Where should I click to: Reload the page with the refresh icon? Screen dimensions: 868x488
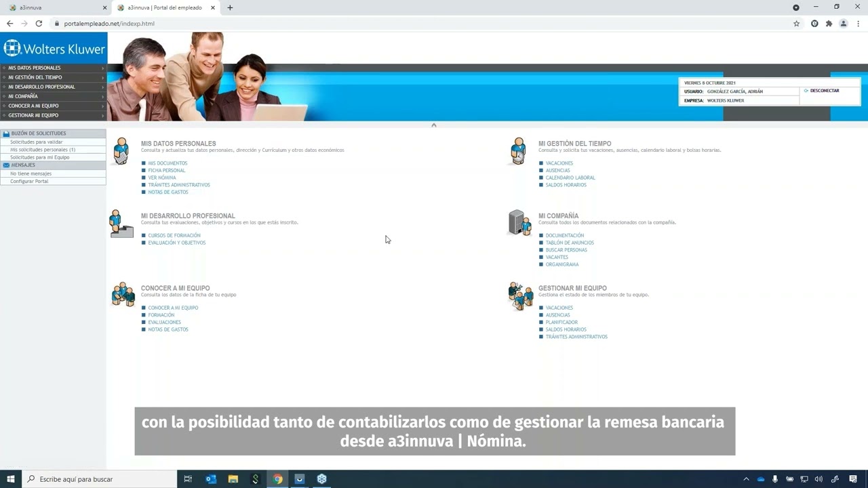pyautogui.click(x=39, y=24)
